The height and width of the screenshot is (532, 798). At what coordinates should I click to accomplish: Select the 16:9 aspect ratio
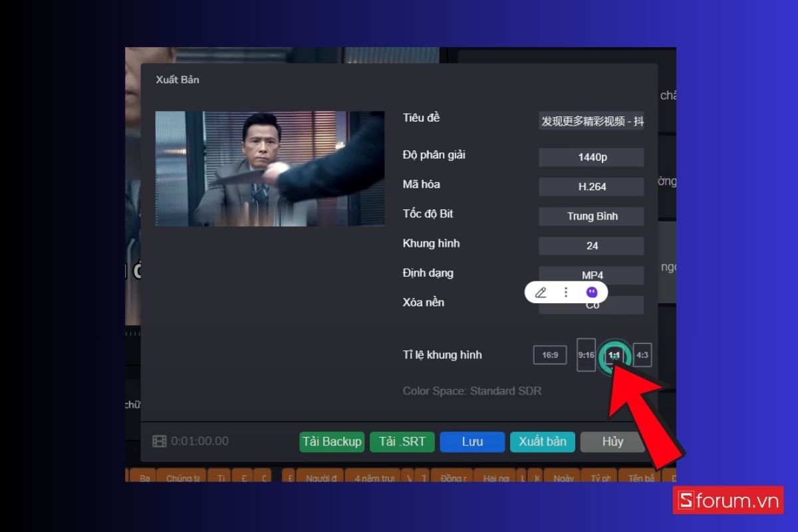pos(550,355)
